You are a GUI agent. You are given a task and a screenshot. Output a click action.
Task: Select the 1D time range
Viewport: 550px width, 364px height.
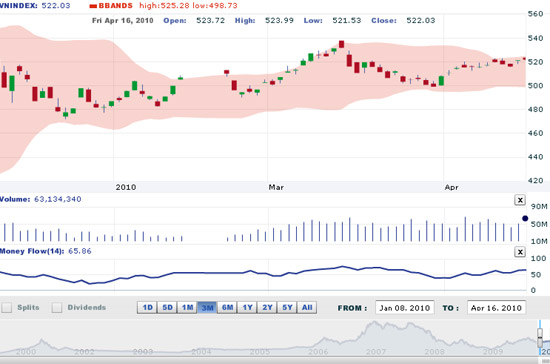147,308
